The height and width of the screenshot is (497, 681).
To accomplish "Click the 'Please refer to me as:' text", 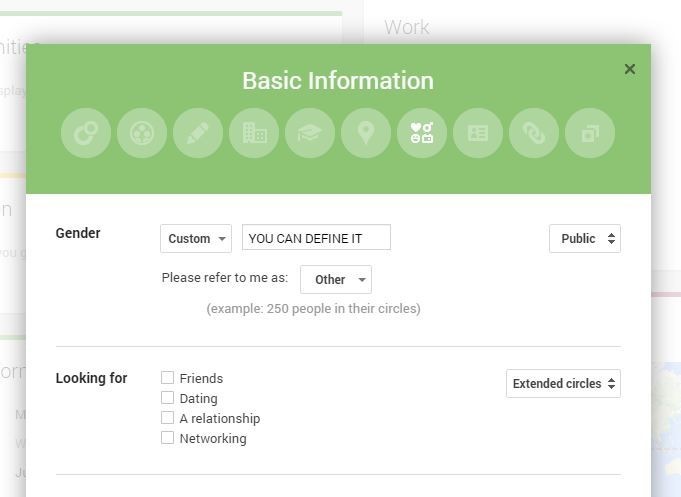I will [225, 278].
